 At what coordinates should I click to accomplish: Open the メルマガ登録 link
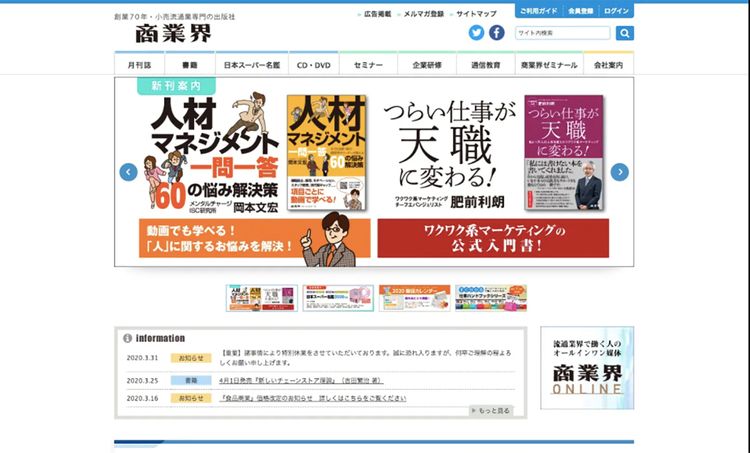[421, 14]
